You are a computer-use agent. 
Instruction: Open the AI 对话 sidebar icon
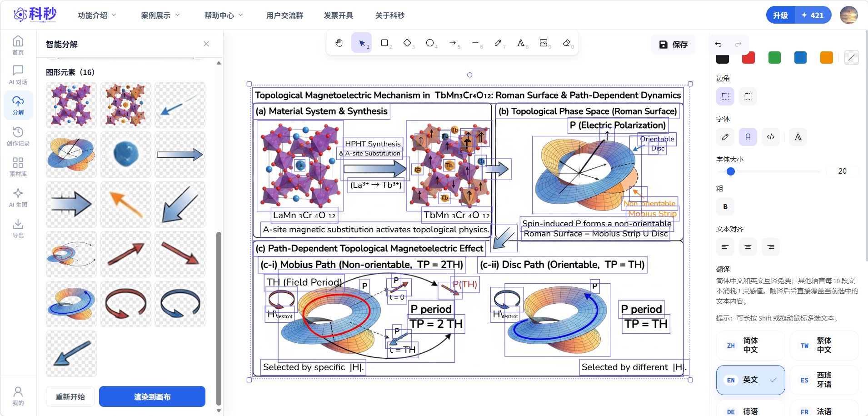(x=18, y=75)
